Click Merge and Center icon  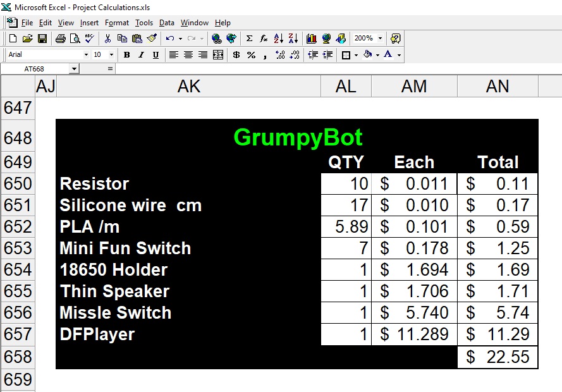pyautogui.click(x=218, y=55)
